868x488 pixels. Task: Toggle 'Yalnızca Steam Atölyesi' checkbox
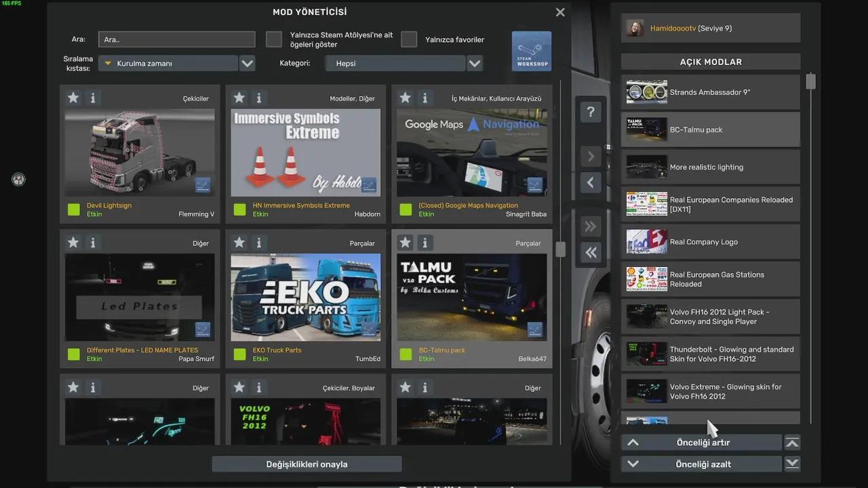click(x=274, y=39)
